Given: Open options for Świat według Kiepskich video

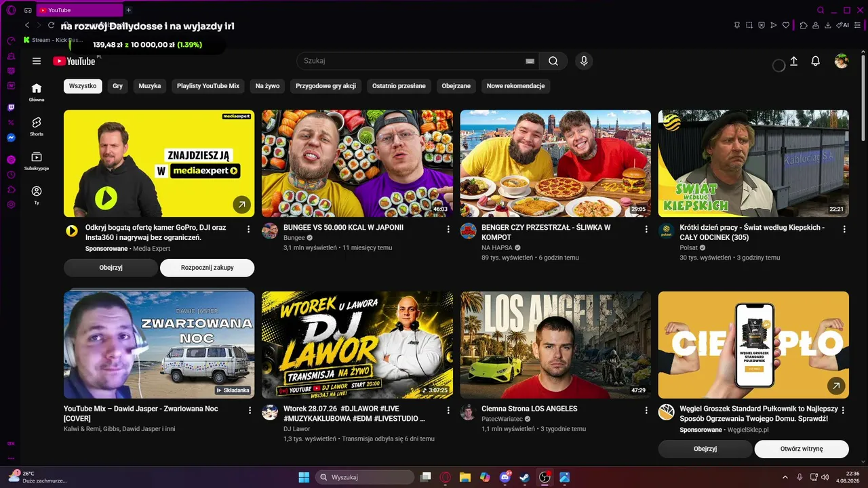Looking at the screenshot, I should coord(844,229).
